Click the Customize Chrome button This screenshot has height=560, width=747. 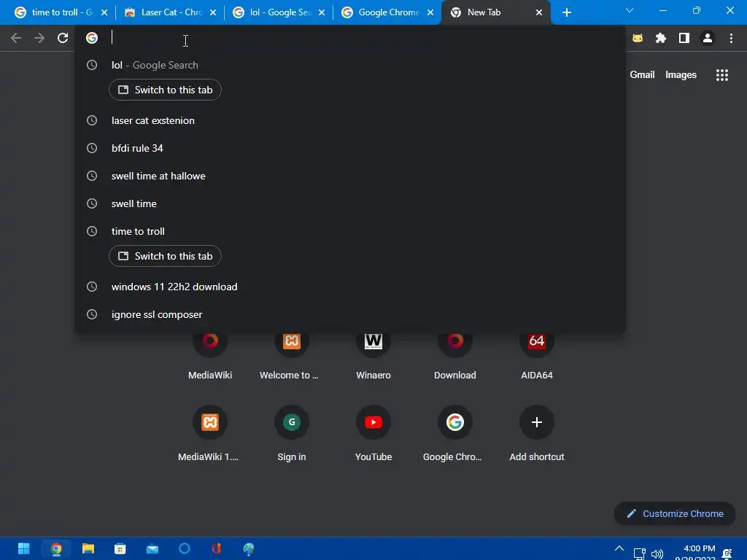[x=675, y=514]
